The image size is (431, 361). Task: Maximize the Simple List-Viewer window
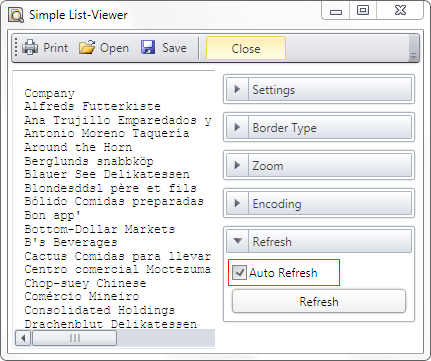tap(363, 10)
